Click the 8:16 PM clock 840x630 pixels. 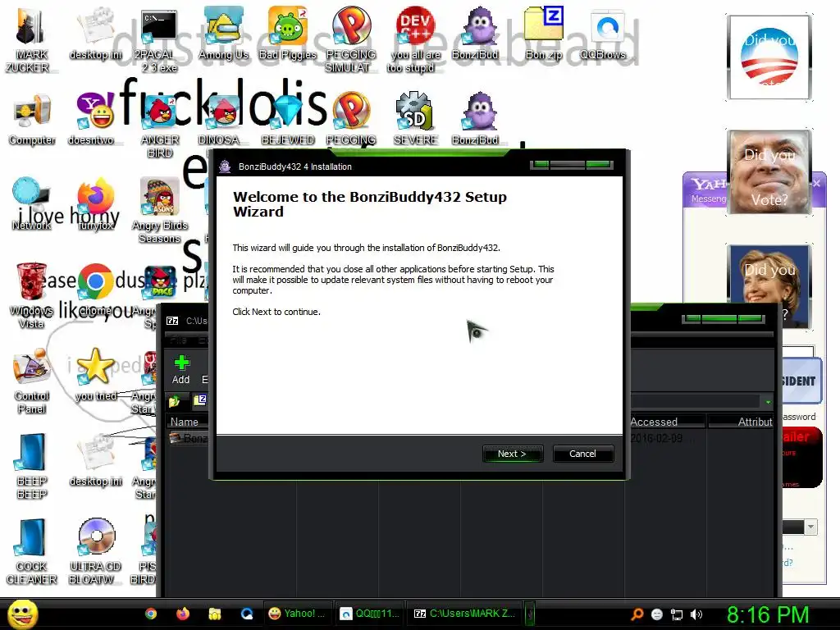click(x=767, y=614)
